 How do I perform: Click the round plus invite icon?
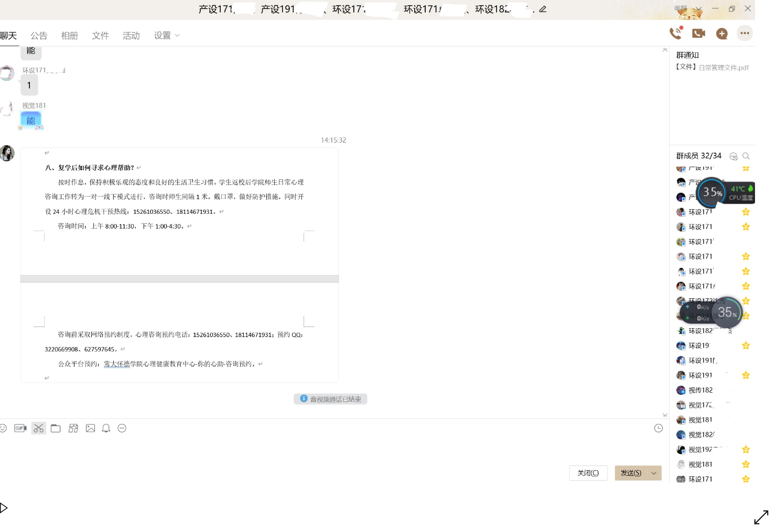pyautogui.click(x=722, y=34)
